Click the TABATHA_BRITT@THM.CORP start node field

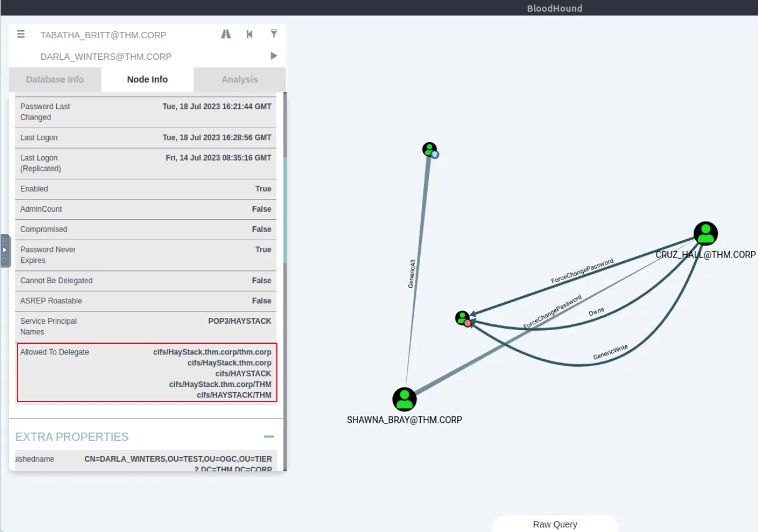[x=103, y=35]
